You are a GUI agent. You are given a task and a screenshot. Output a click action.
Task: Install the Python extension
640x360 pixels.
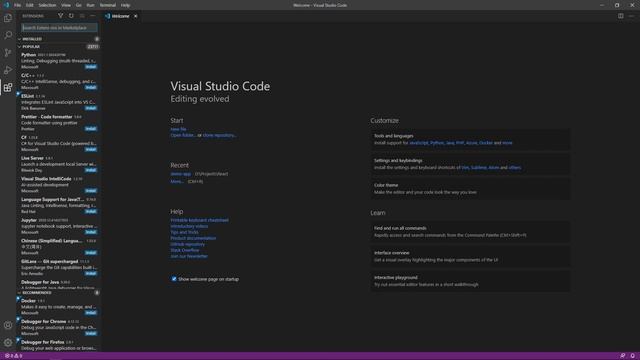(x=91, y=67)
